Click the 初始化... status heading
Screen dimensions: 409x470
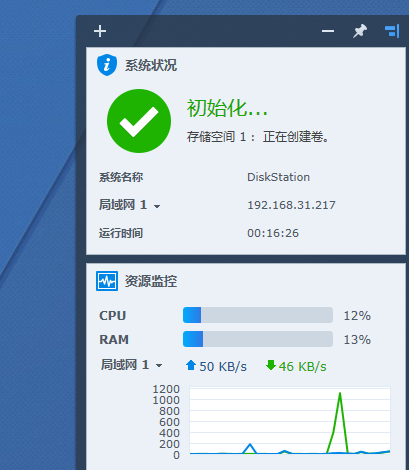click(x=227, y=108)
